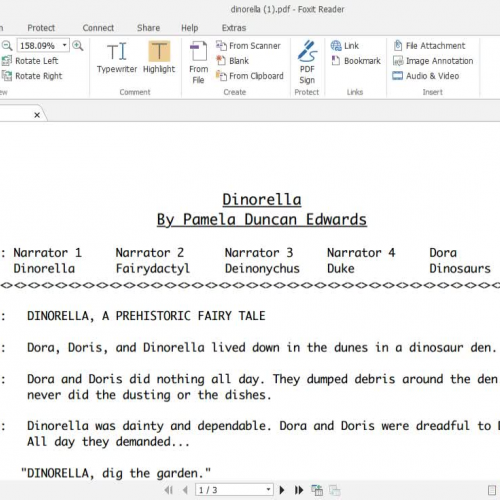The image size is (500, 500).
Task: Activate the Highlight tool
Action: click(159, 57)
